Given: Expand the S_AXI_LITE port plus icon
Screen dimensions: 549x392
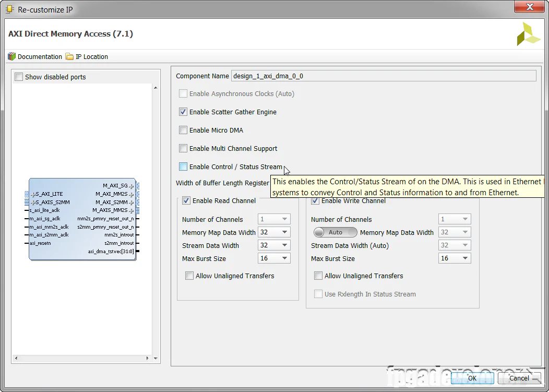Looking at the screenshot, I should pos(32,194).
